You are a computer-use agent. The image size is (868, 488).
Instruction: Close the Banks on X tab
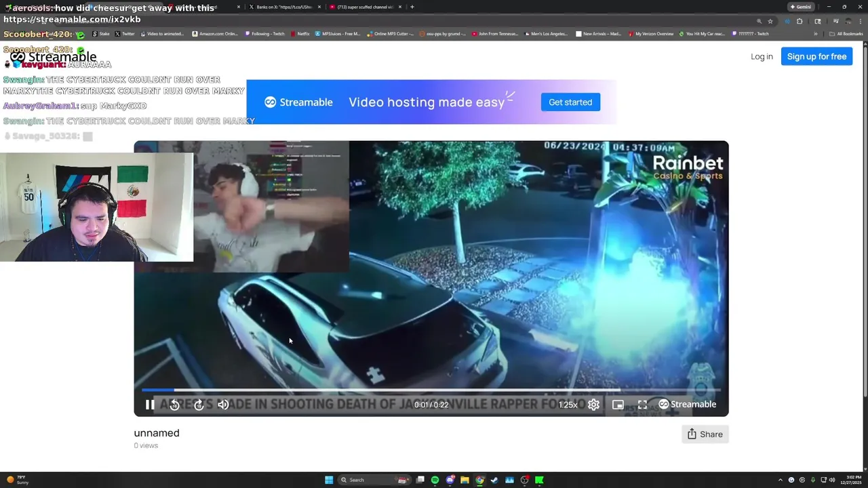pos(319,7)
